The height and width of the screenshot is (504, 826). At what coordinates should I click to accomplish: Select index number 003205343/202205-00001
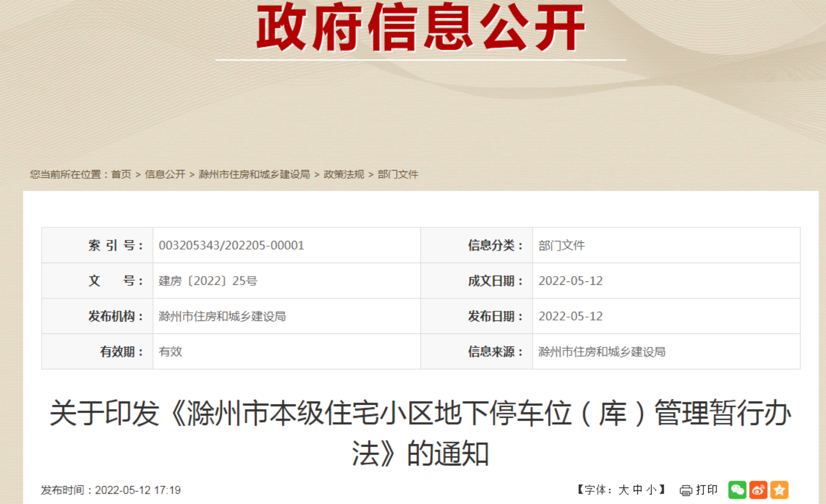coord(231,245)
